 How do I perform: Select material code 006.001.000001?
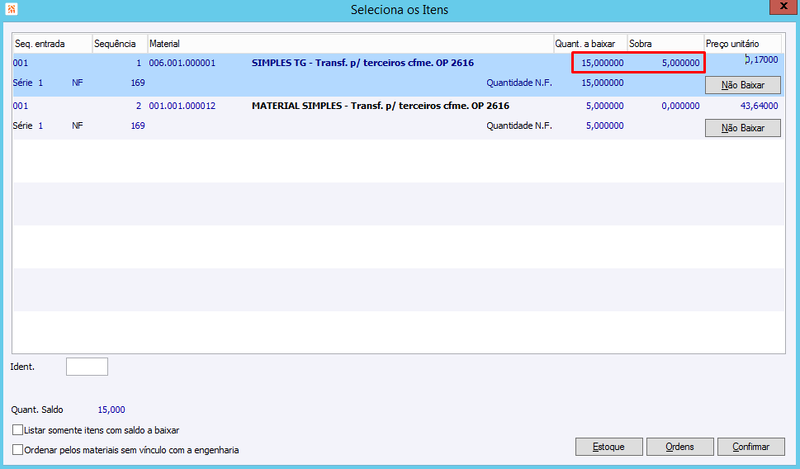click(182, 63)
